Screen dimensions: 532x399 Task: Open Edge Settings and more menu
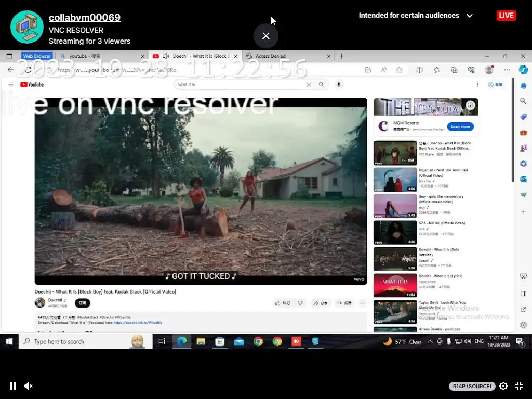[x=507, y=70]
